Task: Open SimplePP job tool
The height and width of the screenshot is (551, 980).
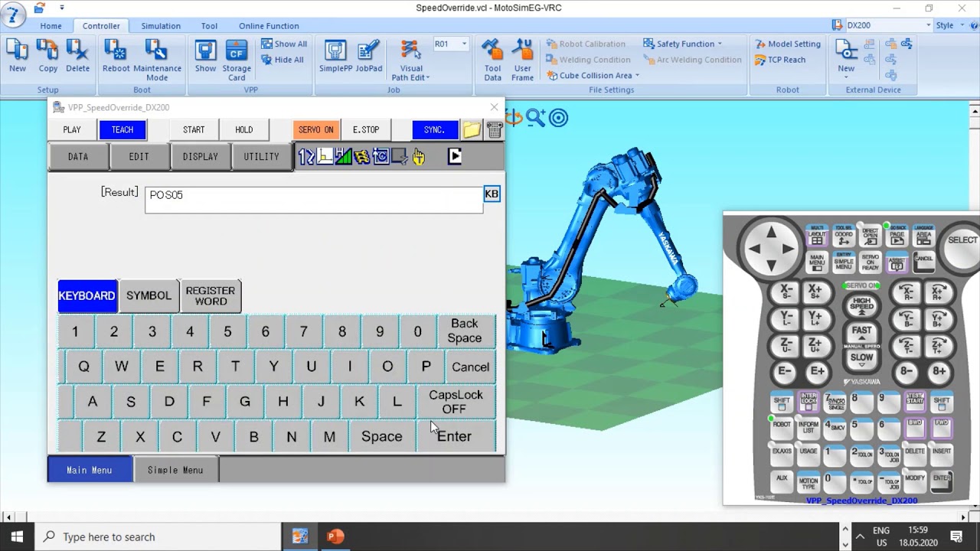Action: (335, 56)
